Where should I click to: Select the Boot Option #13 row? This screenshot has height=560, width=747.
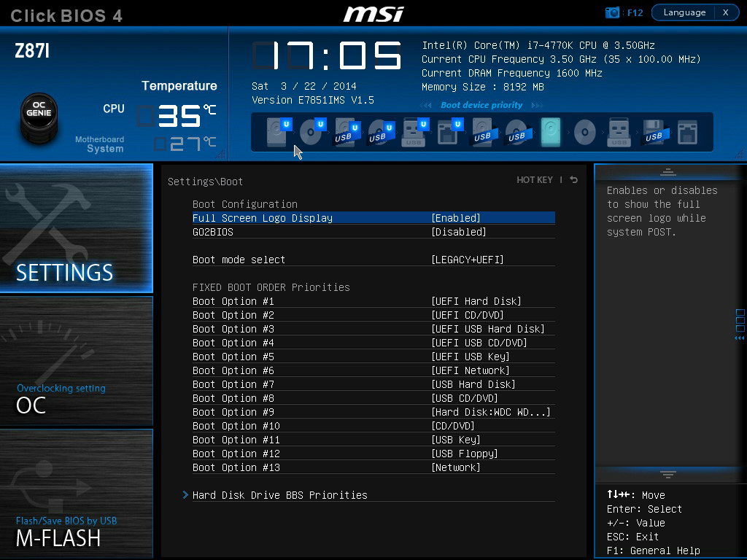tap(373, 467)
